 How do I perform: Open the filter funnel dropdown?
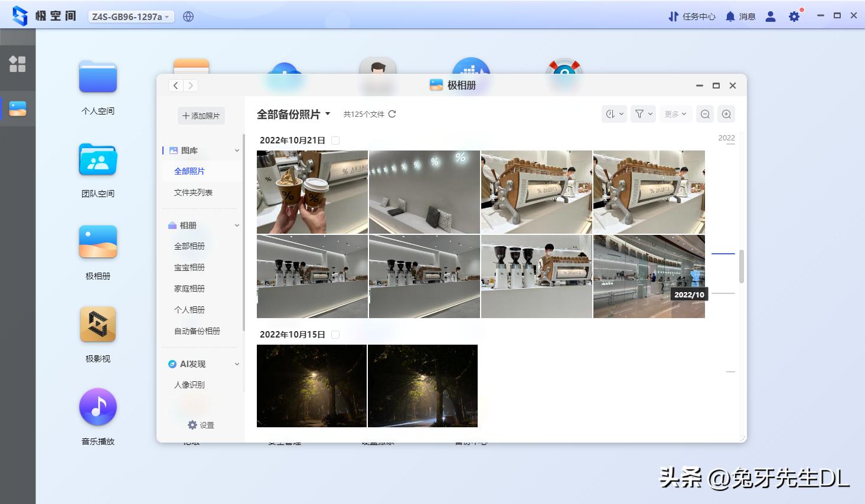click(x=643, y=114)
